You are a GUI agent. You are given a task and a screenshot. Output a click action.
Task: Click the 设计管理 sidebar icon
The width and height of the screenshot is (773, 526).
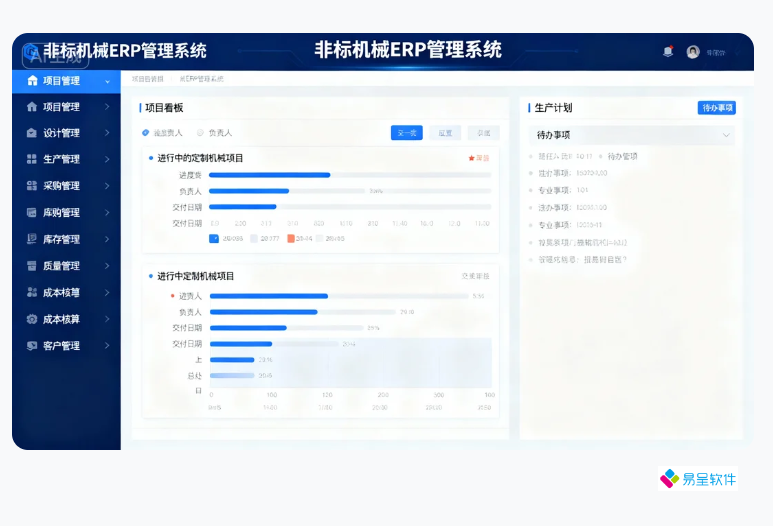[32, 133]
